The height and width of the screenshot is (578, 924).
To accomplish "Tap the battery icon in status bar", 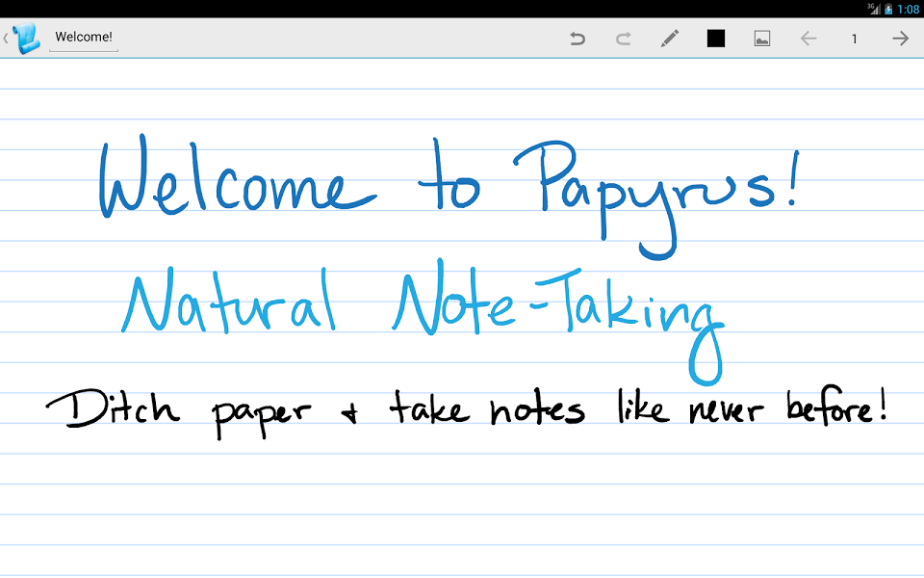I will [x=888, y=9].
